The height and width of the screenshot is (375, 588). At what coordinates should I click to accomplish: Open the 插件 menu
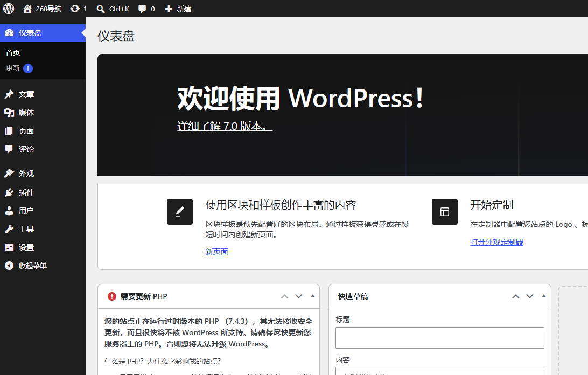[x=43, y=192]
